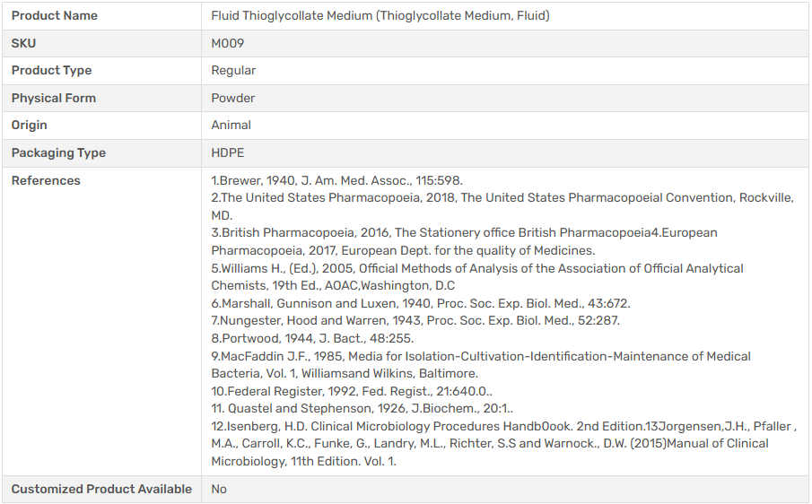The width and height of the screenshot is (812, 504).
Task: Select the Powder value text
Action: (x=233, y=98)
